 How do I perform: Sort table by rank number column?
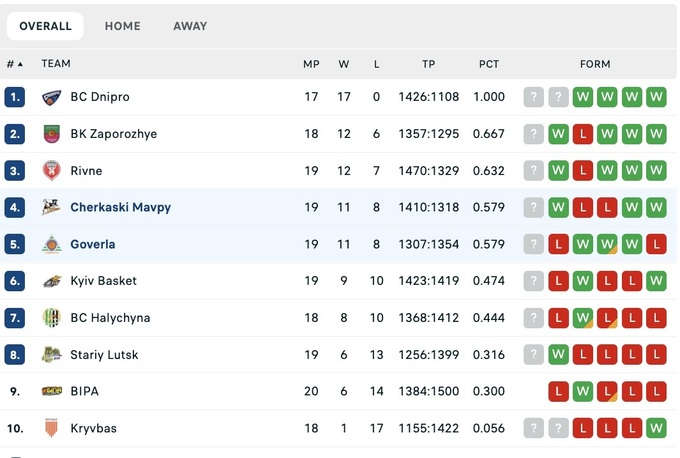coord(14,64)
